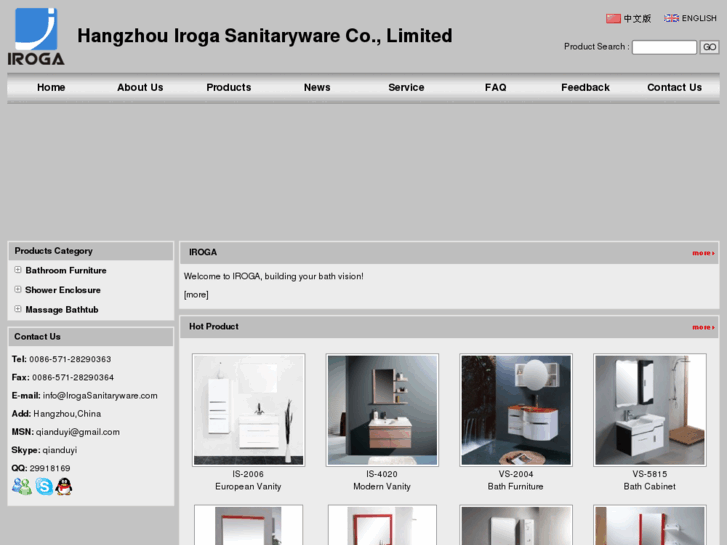Click Bathroom Furniture category link
Screen dimensions: 727x545
tap(66, 270)
